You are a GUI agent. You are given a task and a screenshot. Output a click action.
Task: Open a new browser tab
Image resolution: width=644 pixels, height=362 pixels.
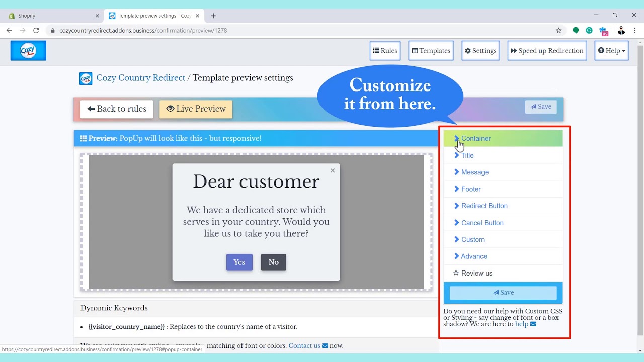click(x=213, y=16)
